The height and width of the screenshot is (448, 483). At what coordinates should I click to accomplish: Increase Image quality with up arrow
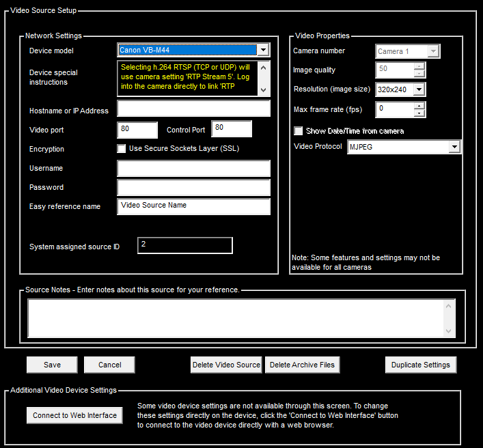pos(419,66)
